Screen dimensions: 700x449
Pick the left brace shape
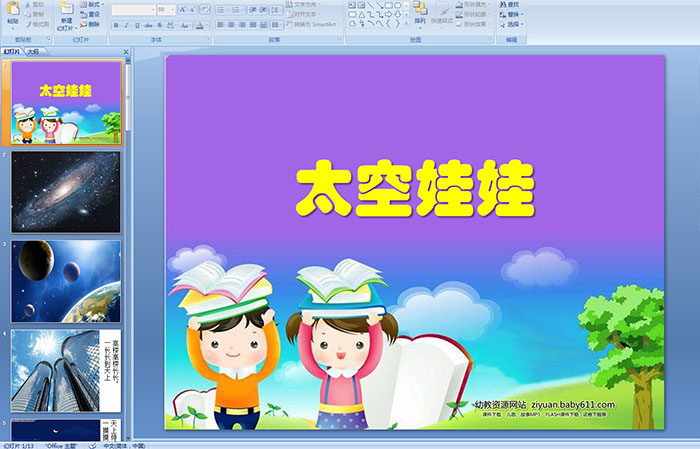(388, 23)
